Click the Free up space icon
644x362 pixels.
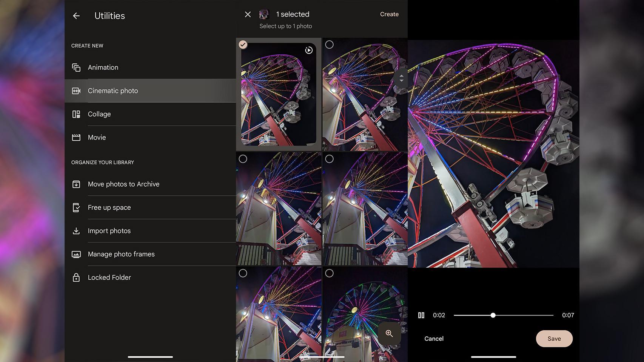(76, 208)
